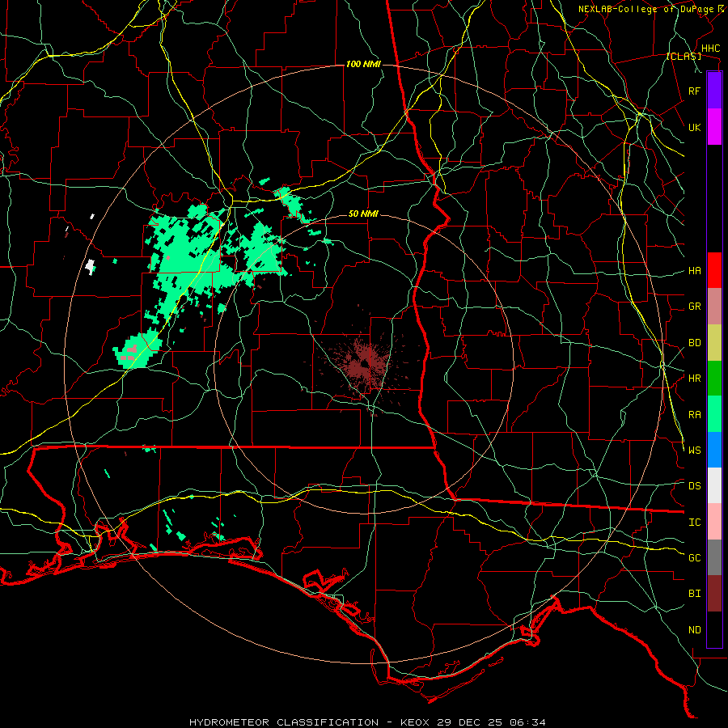The image size is (728, 728).
Task: Click the 50 NMI range ring label
Action: coord(363,214)
